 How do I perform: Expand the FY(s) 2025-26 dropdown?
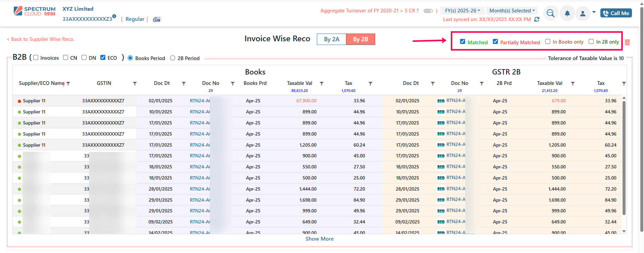[x=462, y=11]
